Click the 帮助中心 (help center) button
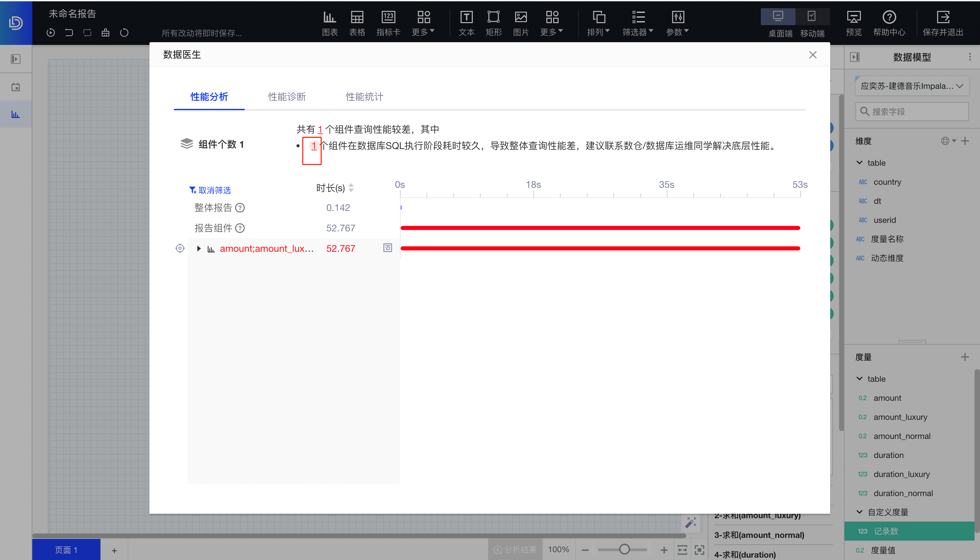 (890, 23)
